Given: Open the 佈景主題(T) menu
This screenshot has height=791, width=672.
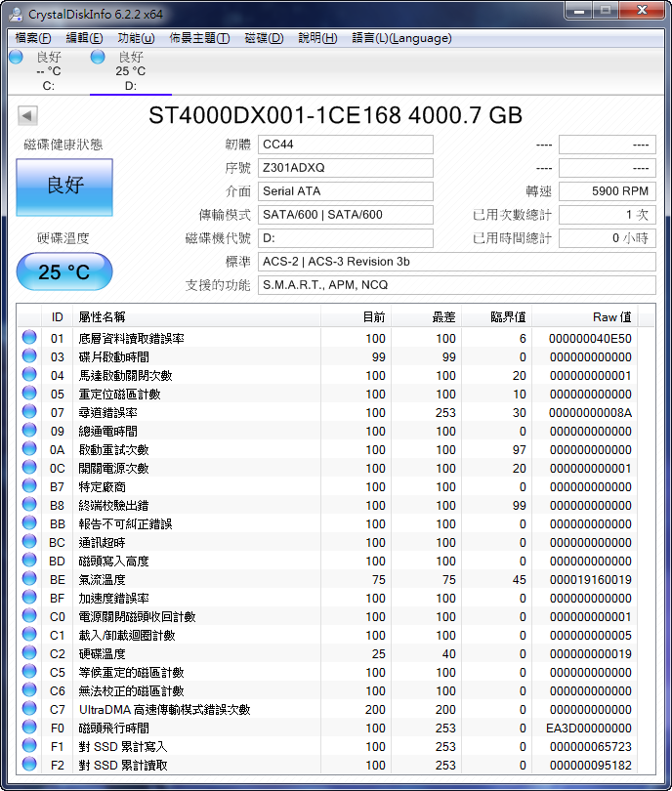Looking at the screenshot, I should [199, 38].
